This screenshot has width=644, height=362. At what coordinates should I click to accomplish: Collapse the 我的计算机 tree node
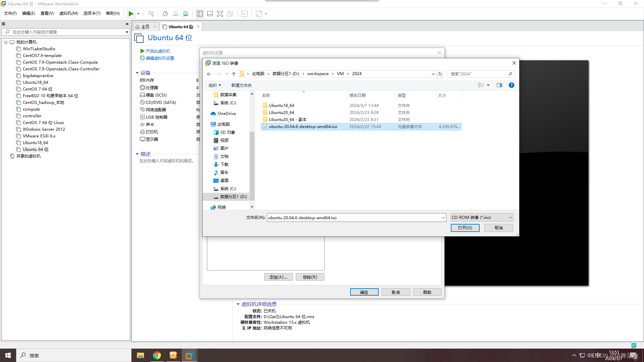coord(6,42)
